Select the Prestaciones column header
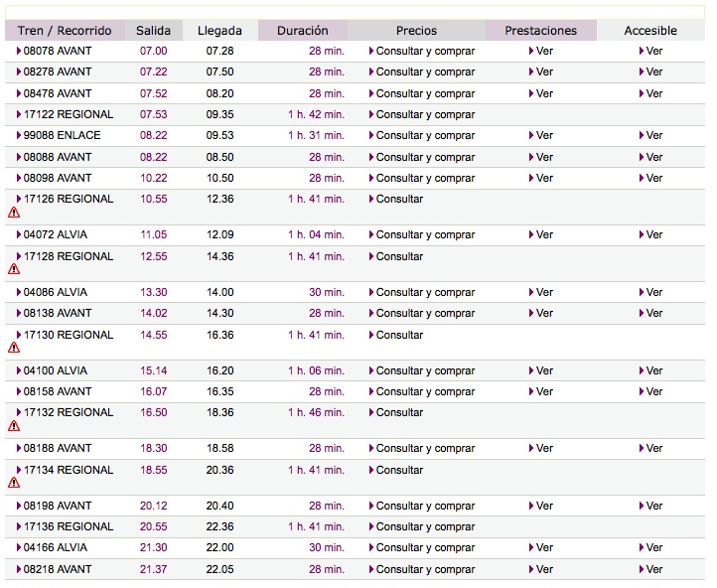The width and height of the screenshot is (717, 588). coord(541,31)
